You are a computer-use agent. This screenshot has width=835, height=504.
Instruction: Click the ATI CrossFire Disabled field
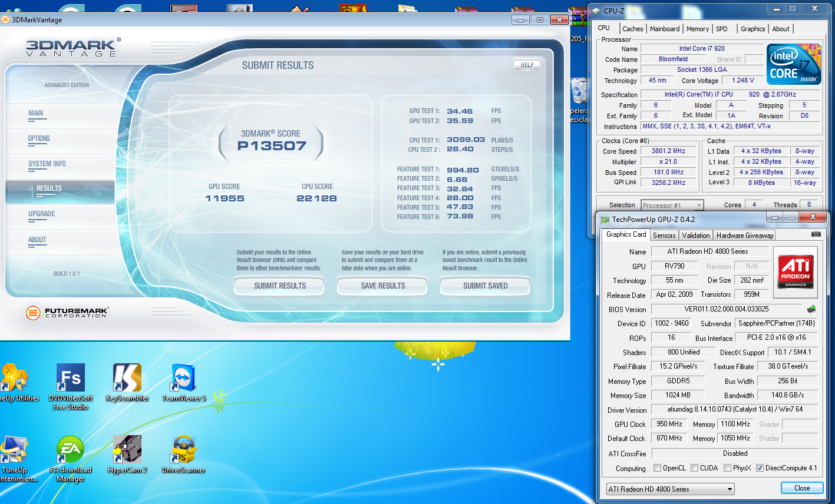coord(735,453)
